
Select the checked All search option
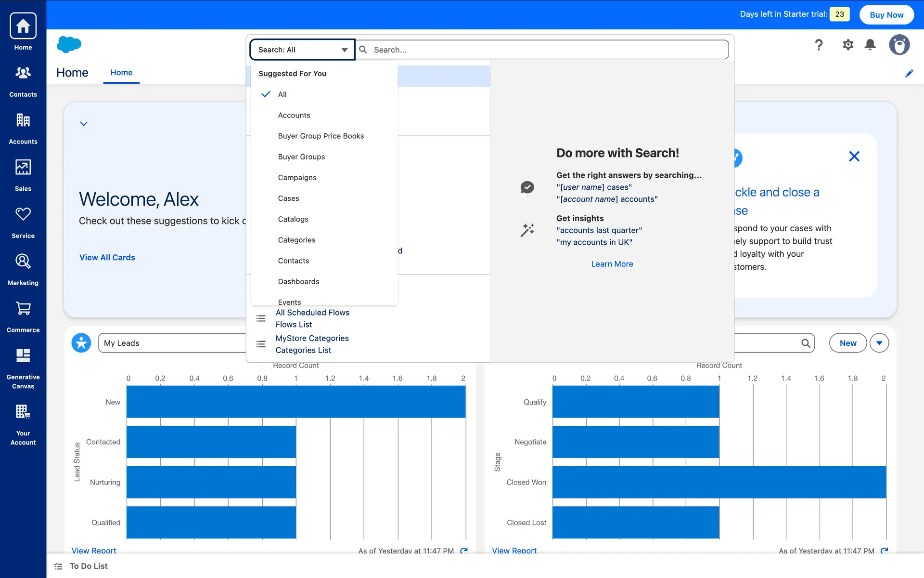pos(282,94)
